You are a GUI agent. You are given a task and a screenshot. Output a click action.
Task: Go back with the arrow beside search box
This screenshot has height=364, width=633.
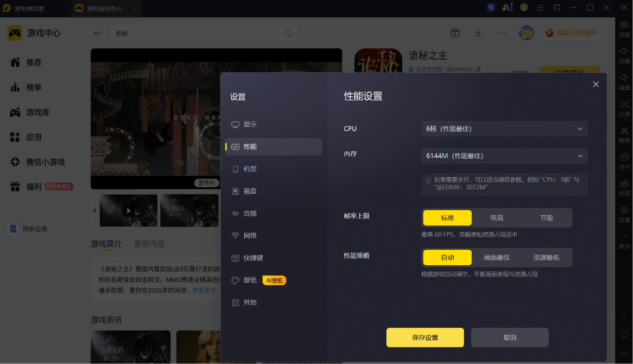(x=98, y=33)
